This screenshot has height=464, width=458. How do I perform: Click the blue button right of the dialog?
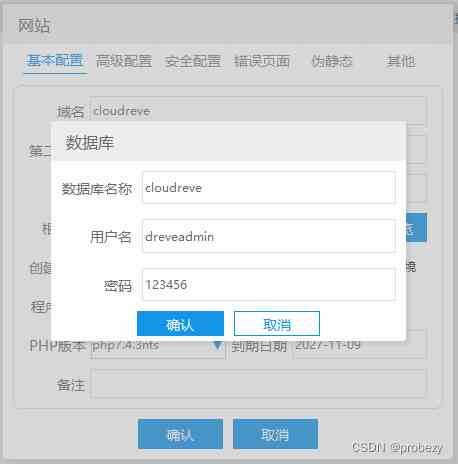click(x=416, y=228)
